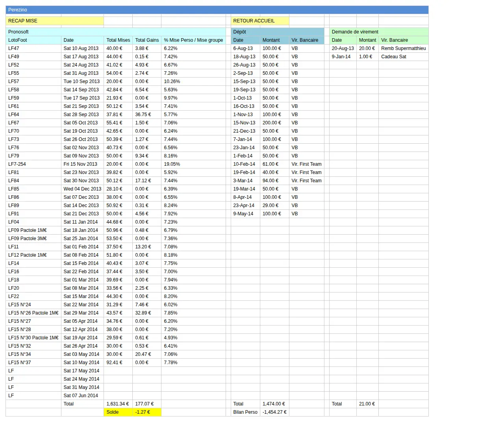504x422 pixels.
Task: Select the "Bilan Perso" label cell
Action: (x=245, y=412)
